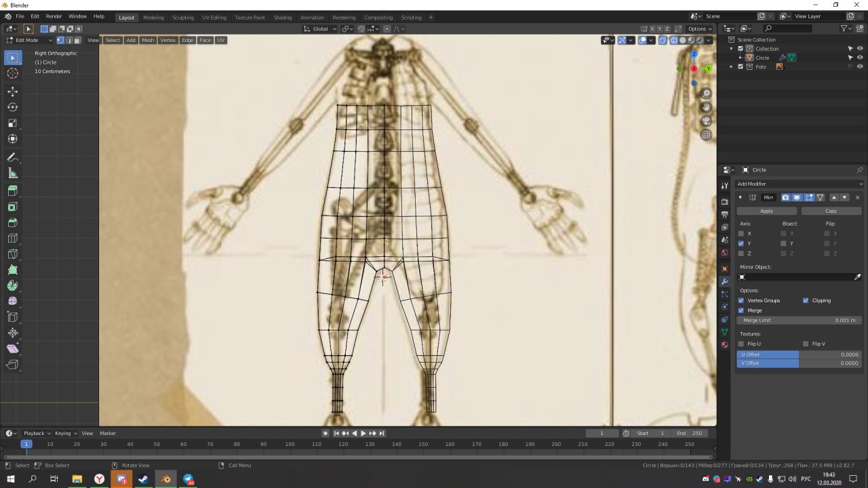Screen dimensions: 868x488
Task: Click the pan view hand gizmo
Action: (706, 107)
